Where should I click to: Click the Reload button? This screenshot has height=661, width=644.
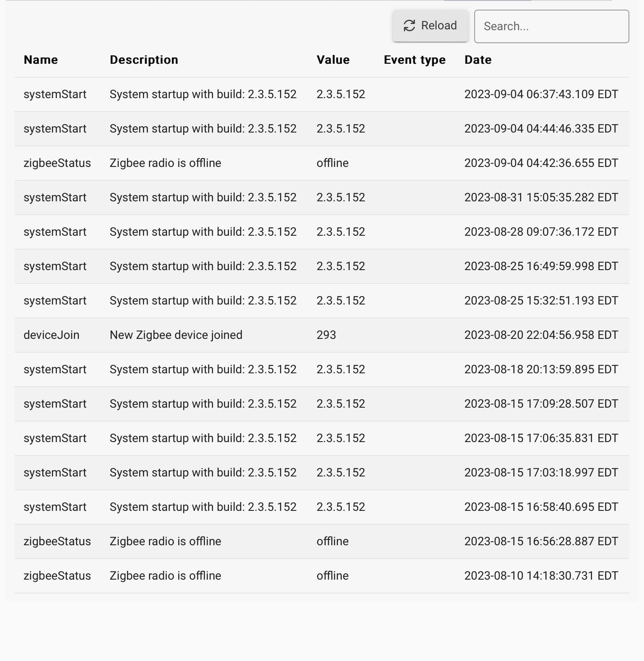point(430,26)
